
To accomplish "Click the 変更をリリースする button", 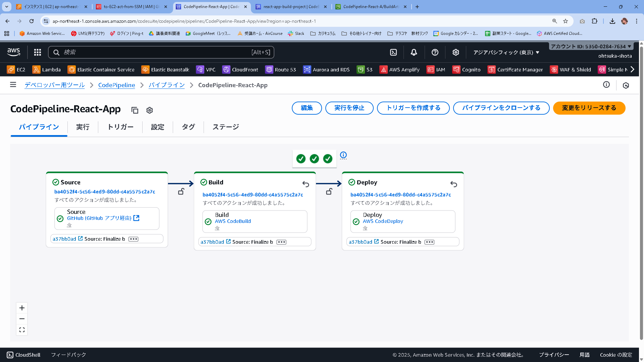I will click(589, 108).
